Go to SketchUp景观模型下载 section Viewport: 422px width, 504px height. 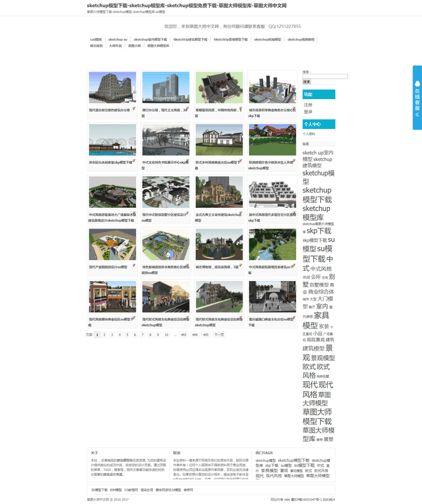pyautogui.click(x=231, y=39)
